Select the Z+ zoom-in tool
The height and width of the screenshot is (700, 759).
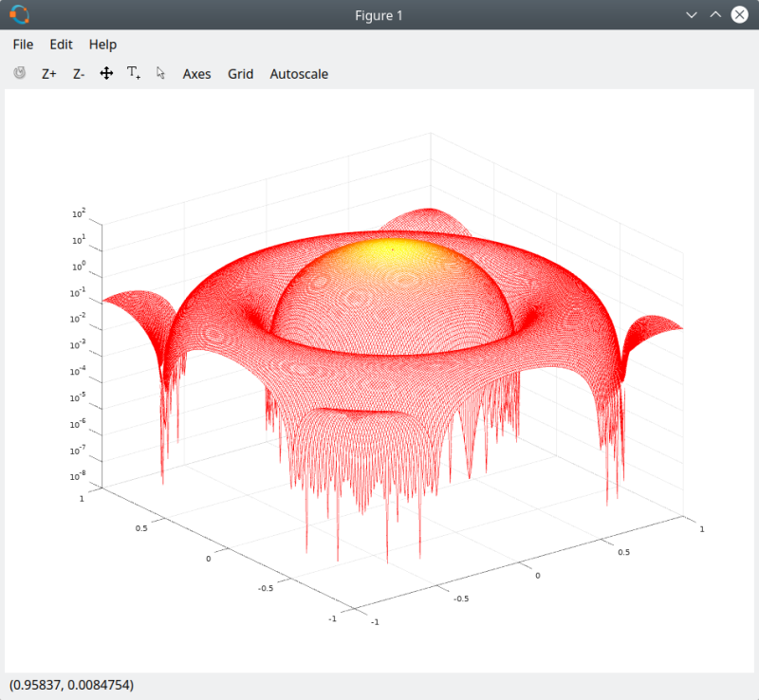(48, 73)
